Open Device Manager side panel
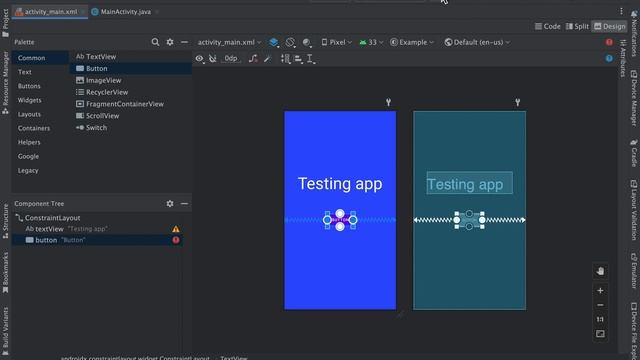The image size is (640, 360). click(x=634, y=98)
